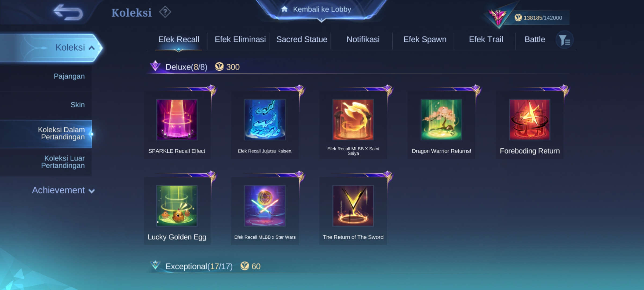Open the Koleksi help question icon
The height and width of the screenshot is (290, 644).
[165, 12]
